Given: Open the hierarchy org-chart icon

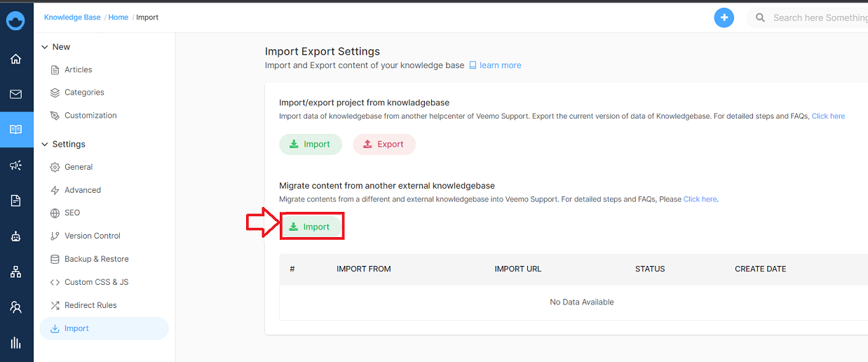Looking at the screenshot, I should coord(16,272).
